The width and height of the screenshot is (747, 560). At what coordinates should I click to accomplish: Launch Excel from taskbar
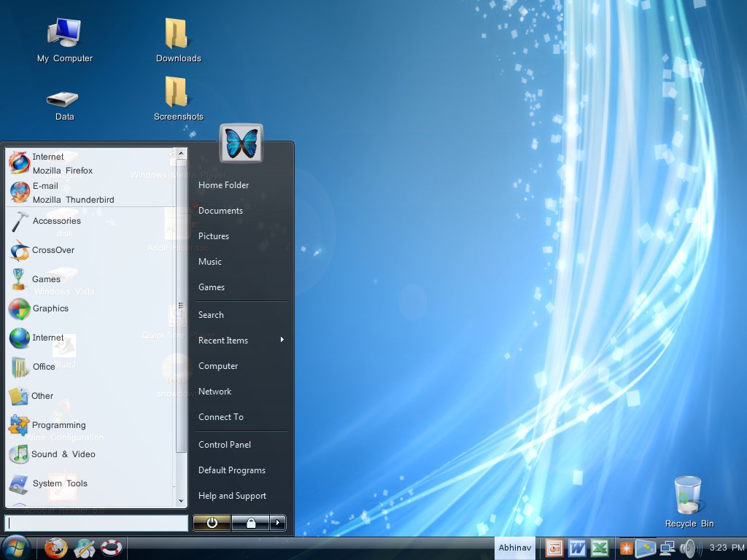click(600, 548)
